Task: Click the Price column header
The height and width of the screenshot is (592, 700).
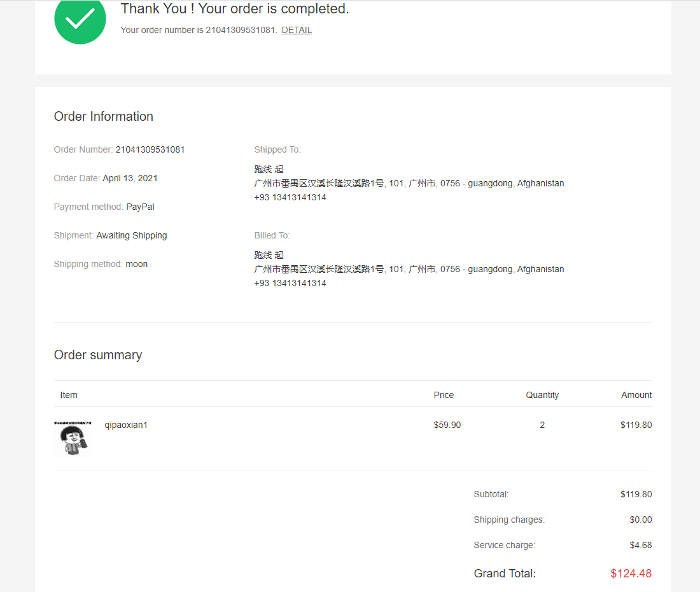Action: 444,395
